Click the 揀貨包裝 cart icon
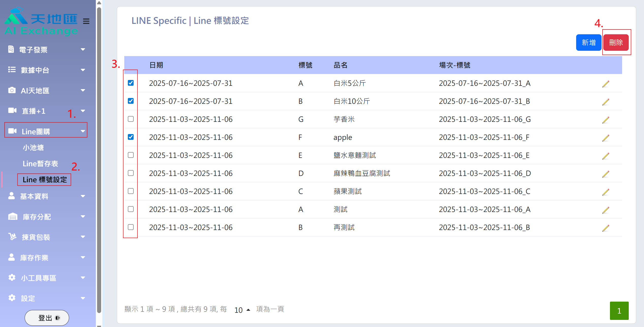The height and width of the screenshot is (327, 644). click(12, 237)
